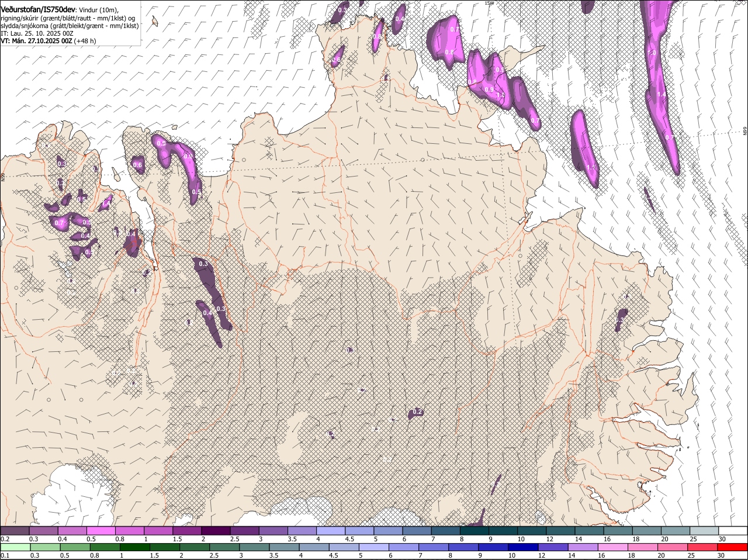The width and height of the screenshot is (748, 560).
Task: Click the bright red 30 swatch in lower scale
Action: click(733, 548)
